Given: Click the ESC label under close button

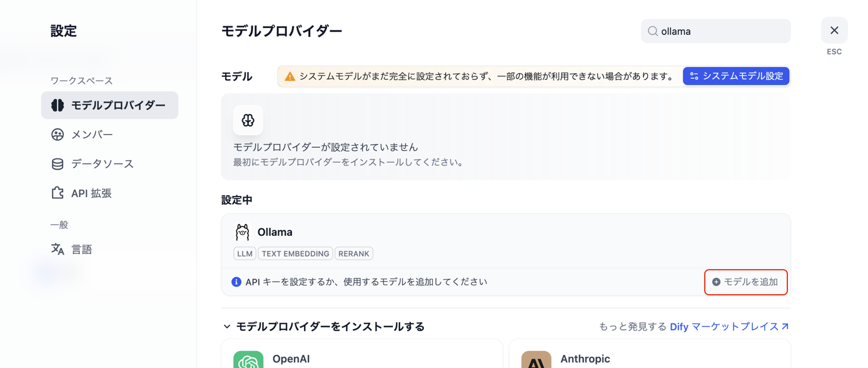Looking at the screenshot, I should pyautogui.click(x=834, y=52).
